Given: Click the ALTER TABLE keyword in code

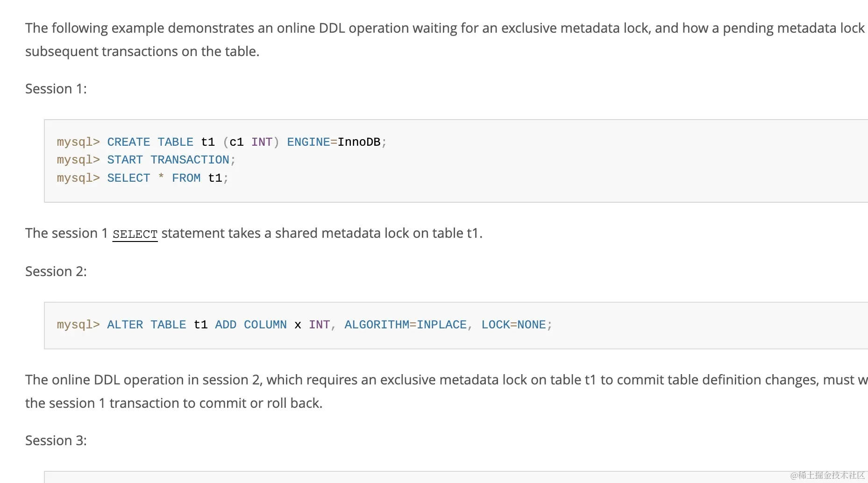Looking at the screenshot, I should point(146,325).
